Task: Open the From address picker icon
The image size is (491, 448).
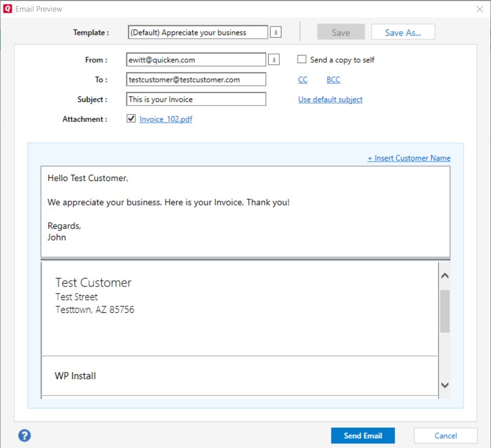Action: [x=273, y=59]
